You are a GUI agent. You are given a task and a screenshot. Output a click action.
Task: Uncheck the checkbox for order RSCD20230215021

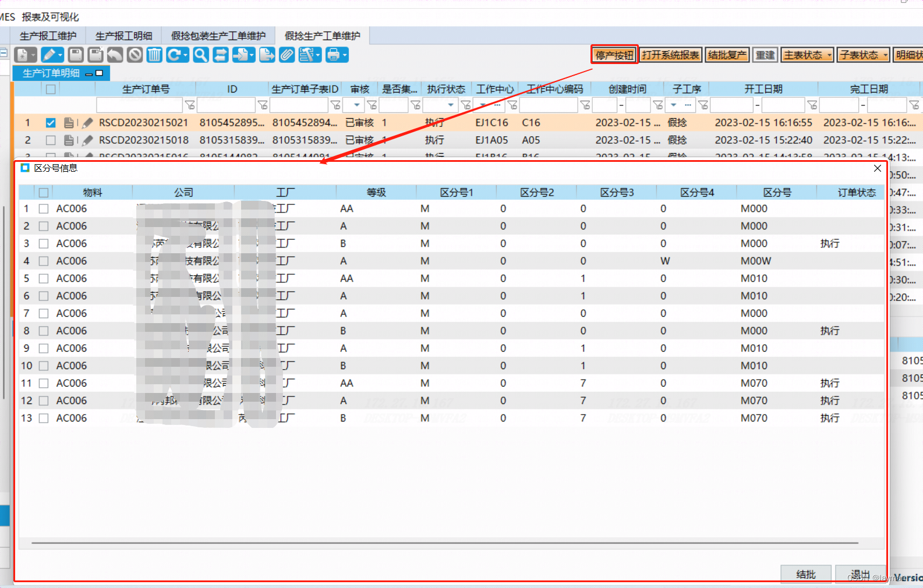click(51, 123)
